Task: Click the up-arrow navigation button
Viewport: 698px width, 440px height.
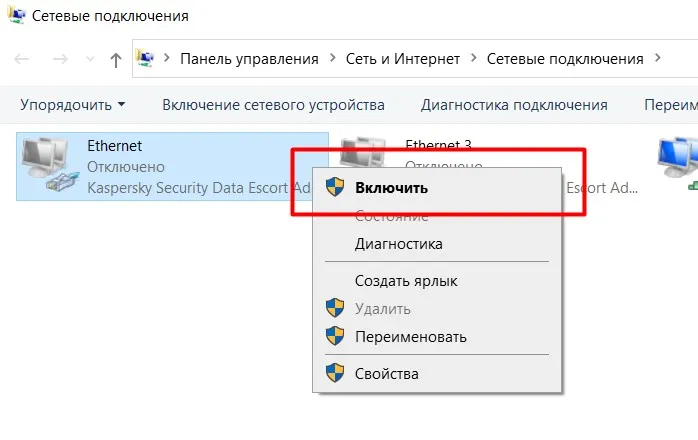Action: coord(115,59)
